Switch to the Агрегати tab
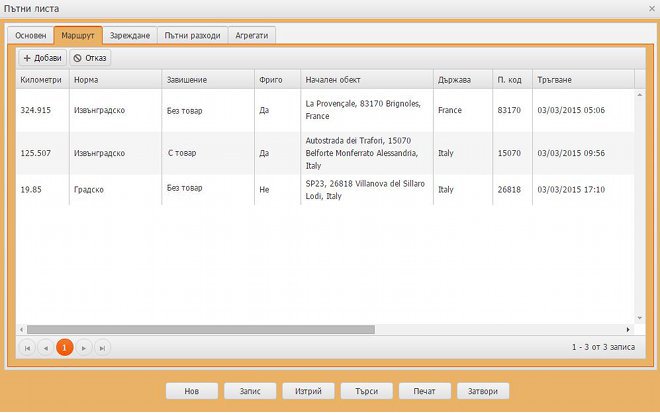This screenshot has height=415, width=660. tap(253, 35)
